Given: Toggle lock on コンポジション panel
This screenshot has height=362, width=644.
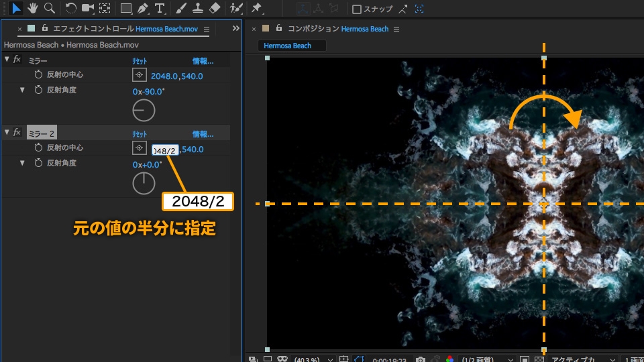Looking at the screenshot, I should (279, 28).
